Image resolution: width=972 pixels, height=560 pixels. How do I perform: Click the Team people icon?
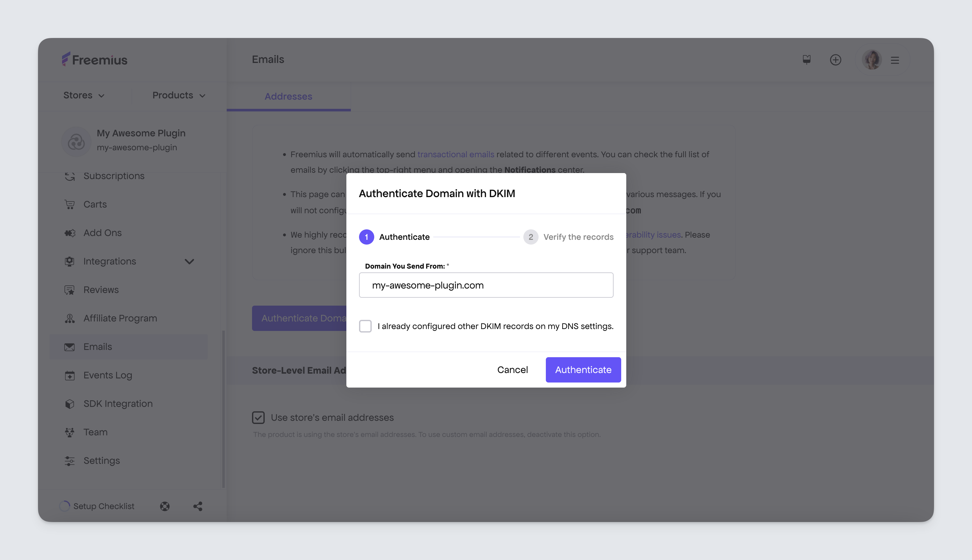70,432
